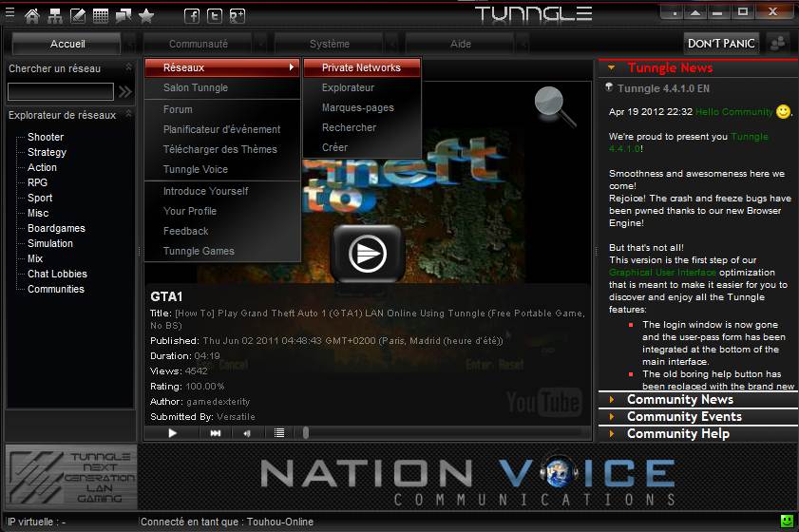Play the GTA1 video with the big play button
Screen dimensions: 799x532
click(x=368, y=254)
